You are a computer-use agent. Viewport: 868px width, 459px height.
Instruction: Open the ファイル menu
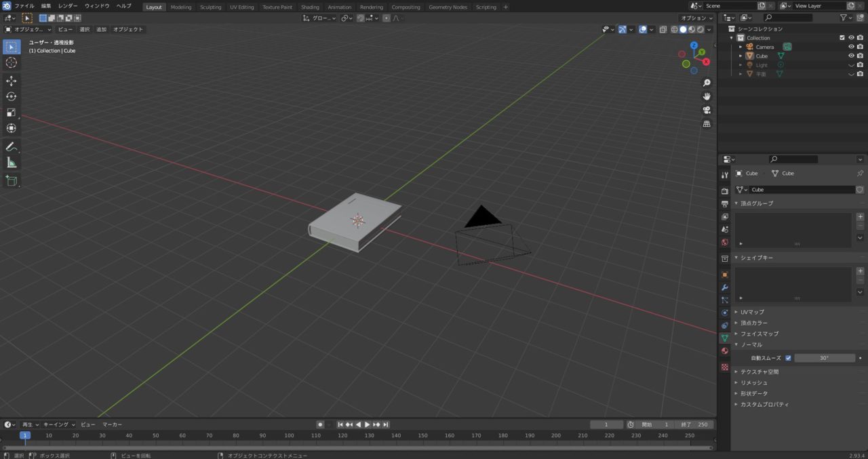point(24,6)
